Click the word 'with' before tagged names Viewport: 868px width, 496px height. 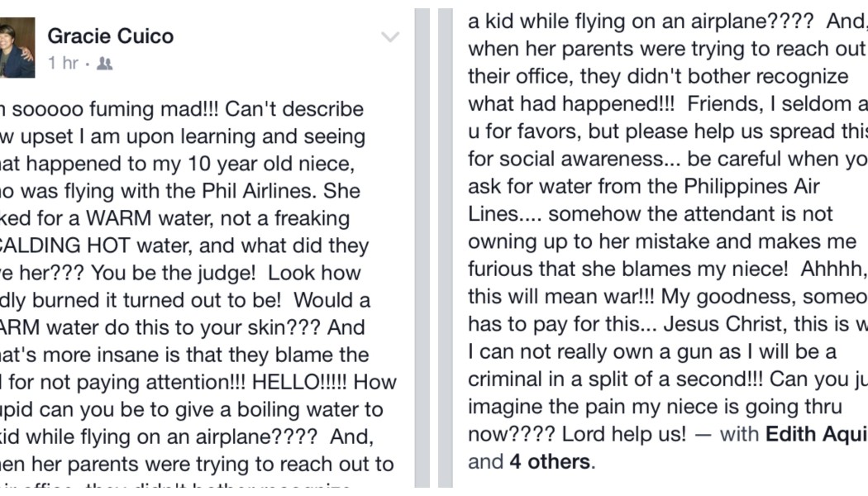739,434
